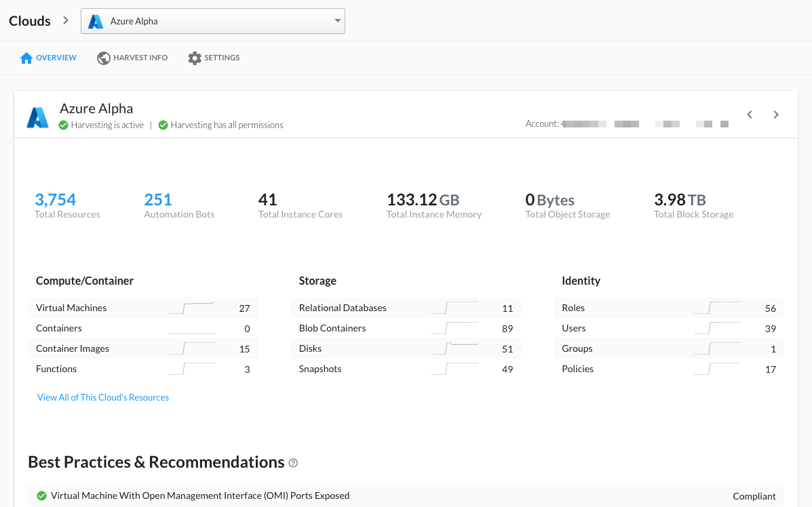Click the Compute/Container section heading
Viewport: 812px width, 507px height.
(84, 281)
